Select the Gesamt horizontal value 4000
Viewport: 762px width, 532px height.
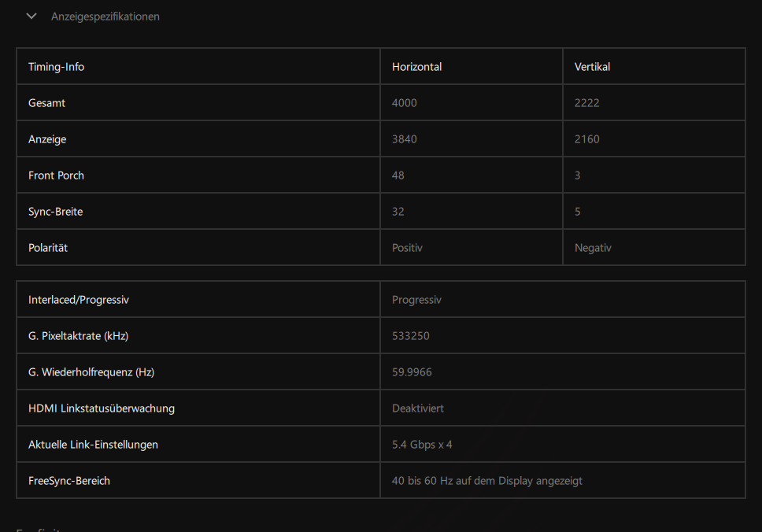pos(405,103)
